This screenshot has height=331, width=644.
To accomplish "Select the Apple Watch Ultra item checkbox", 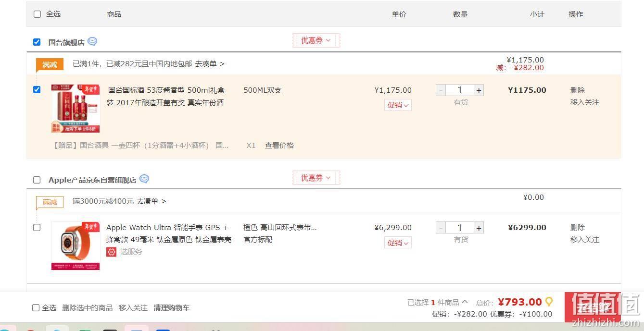I will (37, 227).
